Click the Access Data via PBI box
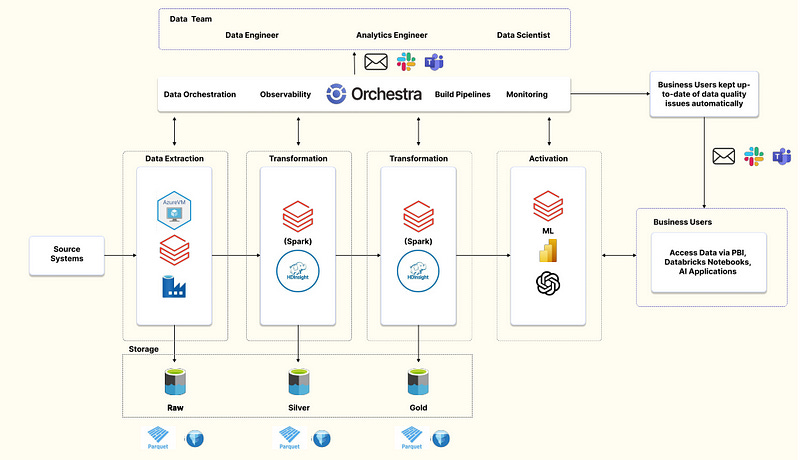 (709, 263)
